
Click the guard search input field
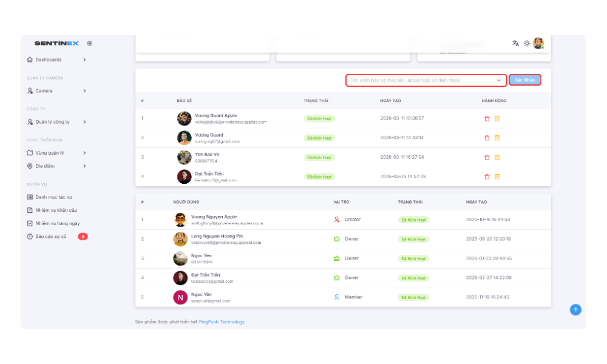point(419,80)
